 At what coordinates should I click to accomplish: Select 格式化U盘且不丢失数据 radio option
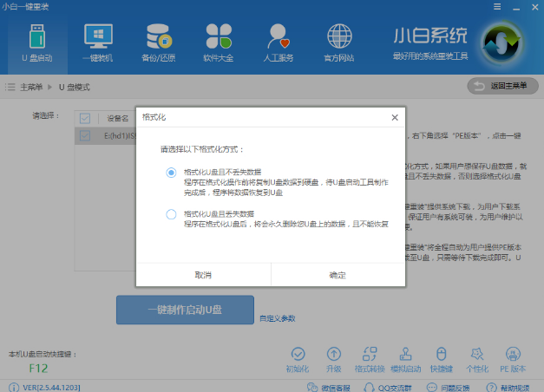[171, 173]
